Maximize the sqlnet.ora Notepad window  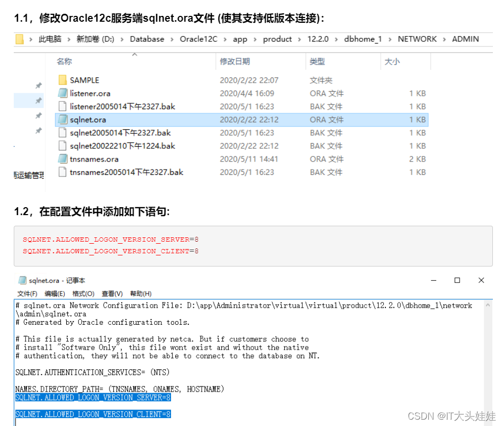coord(457,280)
